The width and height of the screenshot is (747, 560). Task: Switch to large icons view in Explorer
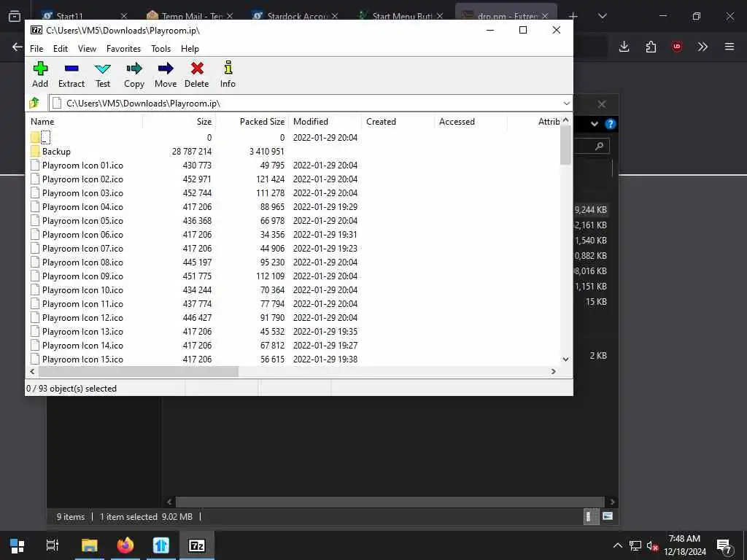608,516
